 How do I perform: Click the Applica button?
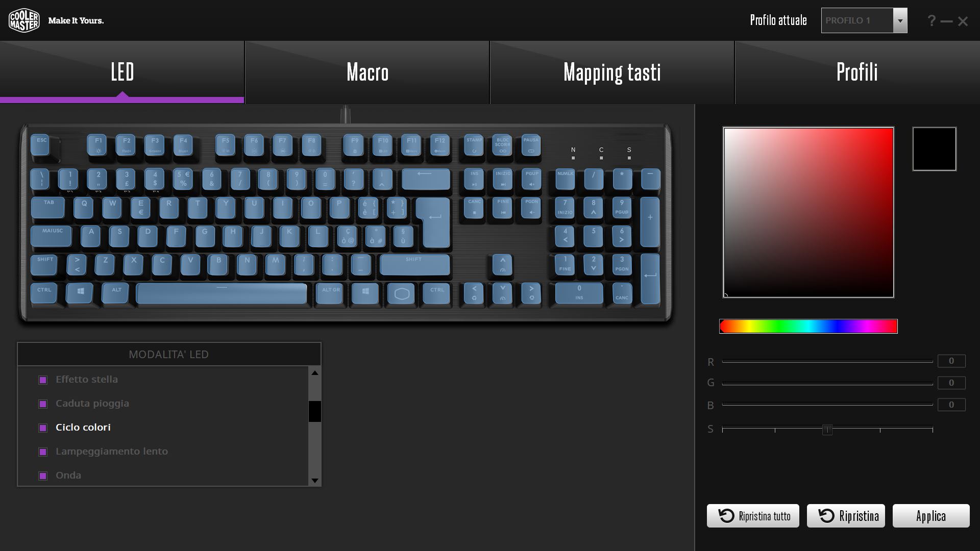[930, 516]
